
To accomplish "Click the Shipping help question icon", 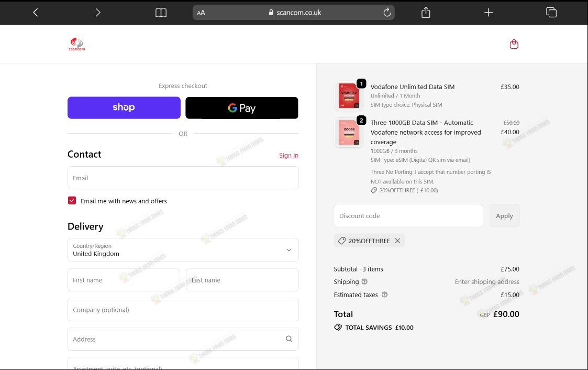I will [x=364, y=281].
